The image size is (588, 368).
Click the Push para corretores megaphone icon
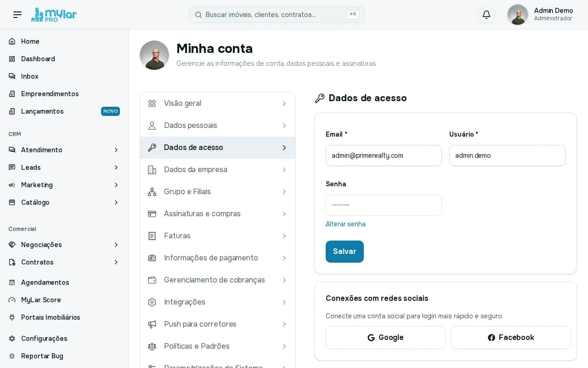(x=152, y=324)
